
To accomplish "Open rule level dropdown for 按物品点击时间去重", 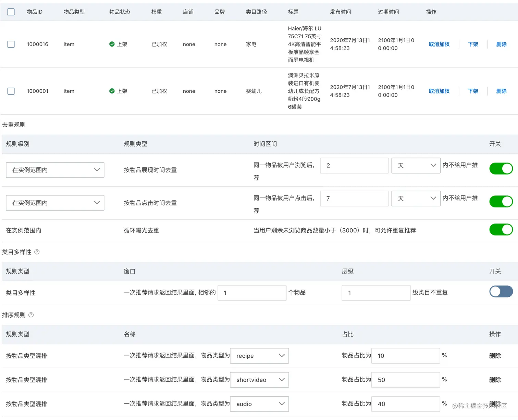I will tap(55, 203).
